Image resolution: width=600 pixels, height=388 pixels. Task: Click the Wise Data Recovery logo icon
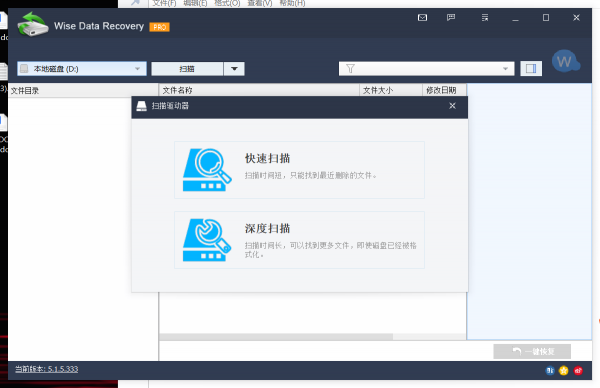coord(33,24)
